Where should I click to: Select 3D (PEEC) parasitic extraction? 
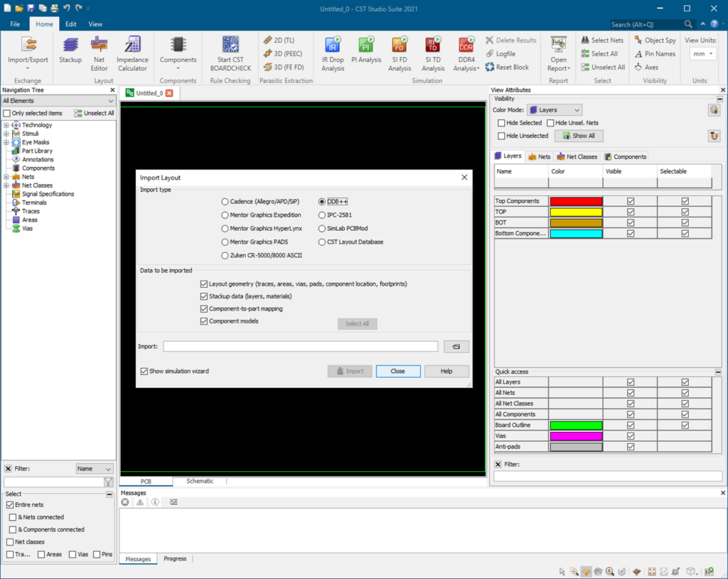pos(282,53)
